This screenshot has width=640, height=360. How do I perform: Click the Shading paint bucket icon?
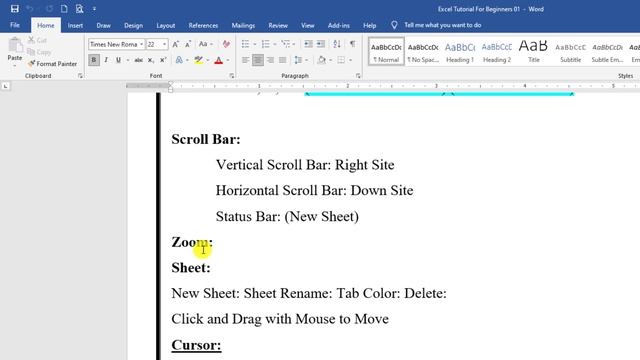(x=322, y=60)
